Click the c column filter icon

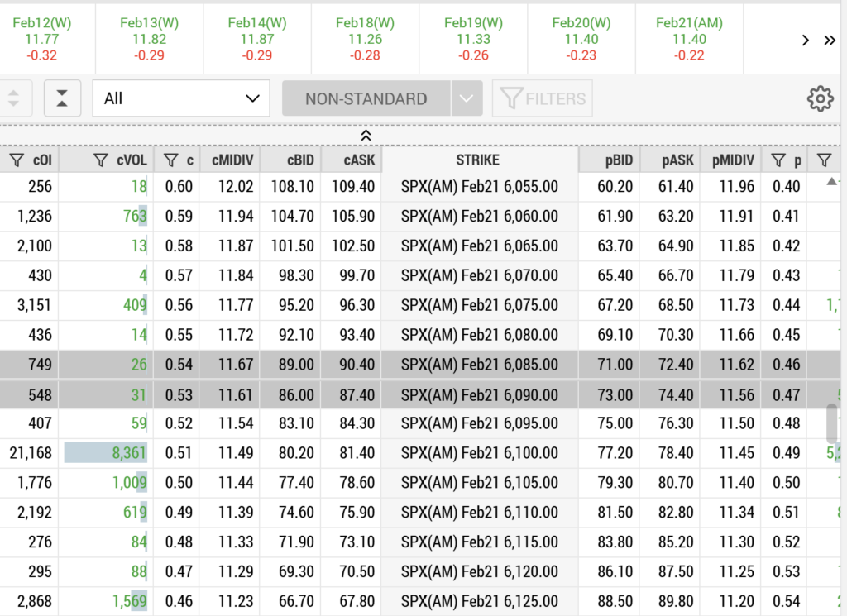(x=170, y=160)
